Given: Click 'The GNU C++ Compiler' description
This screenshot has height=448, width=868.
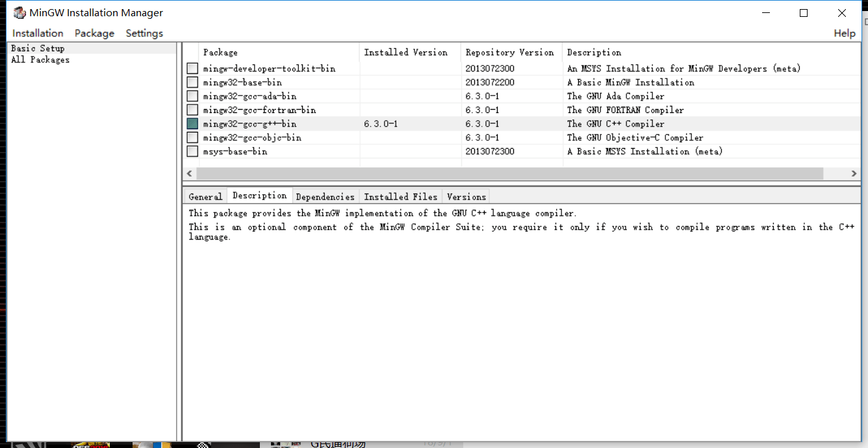Looking at the screenshot, I should (x=615, y=124).
